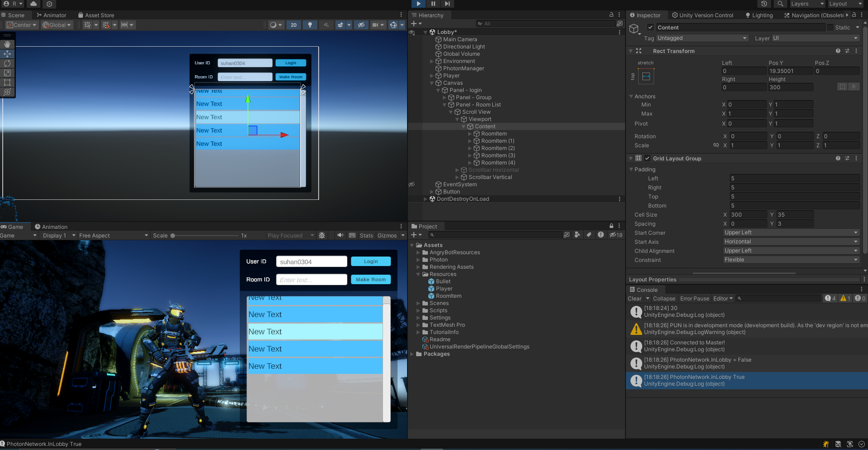Click the Room ID input field in Game view

pos(311,280)
